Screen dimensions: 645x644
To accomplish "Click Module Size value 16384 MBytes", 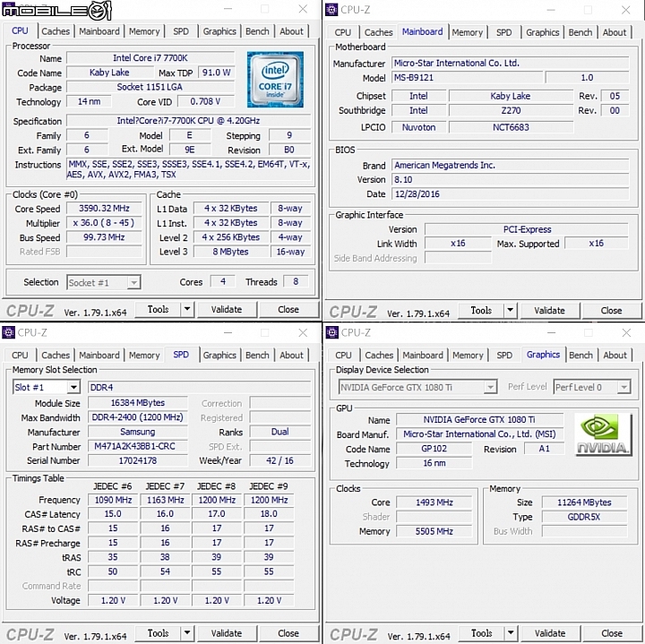I will click(x=138, y=402).
